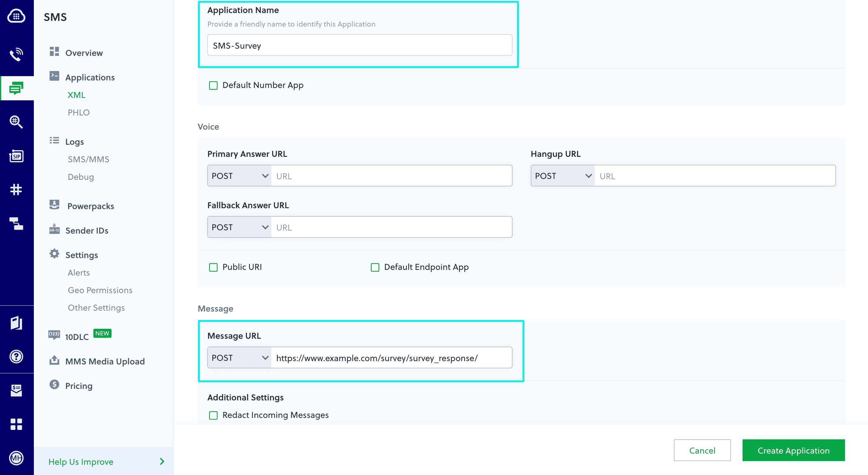Open the SMS/MMS logs entry
The image size is (868, 475).
pos(88,159)
